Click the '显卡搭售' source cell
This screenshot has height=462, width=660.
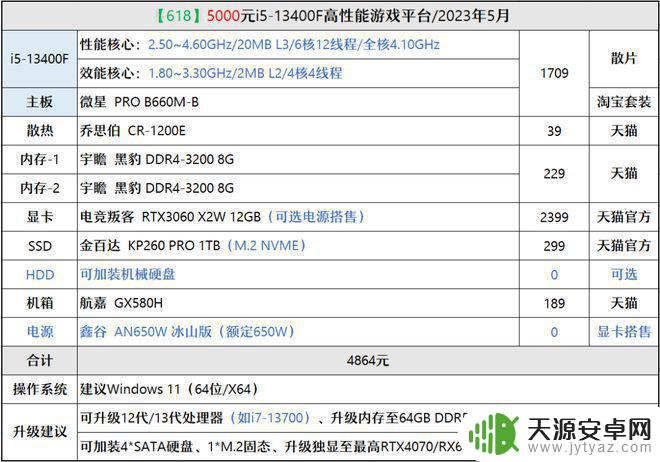click(x=623, y=332)
